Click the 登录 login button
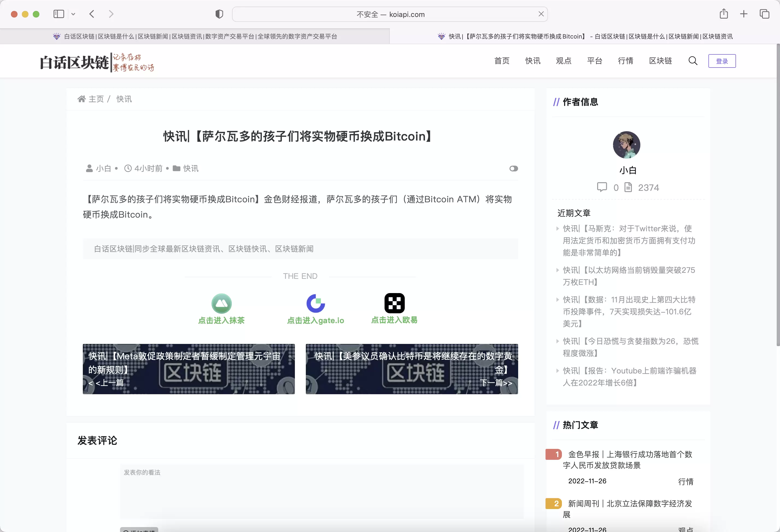Screen dimensions: 780x532 click(722, 61)
